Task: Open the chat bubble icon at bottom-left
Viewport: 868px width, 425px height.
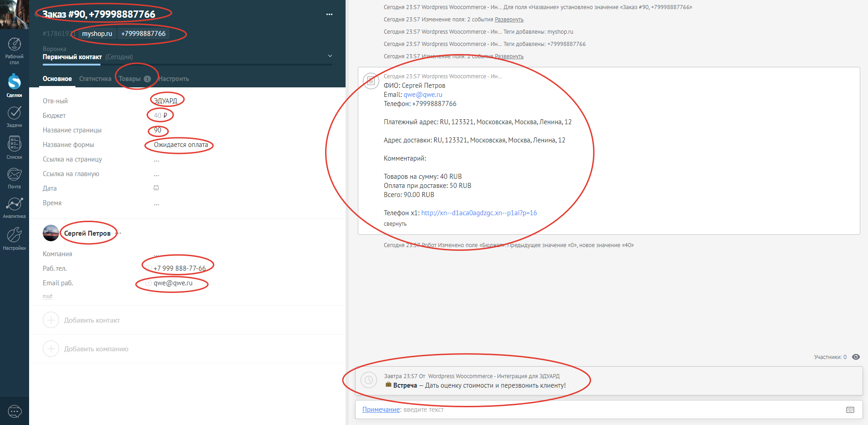Action: pyautogui.click(x=15, y=412)
